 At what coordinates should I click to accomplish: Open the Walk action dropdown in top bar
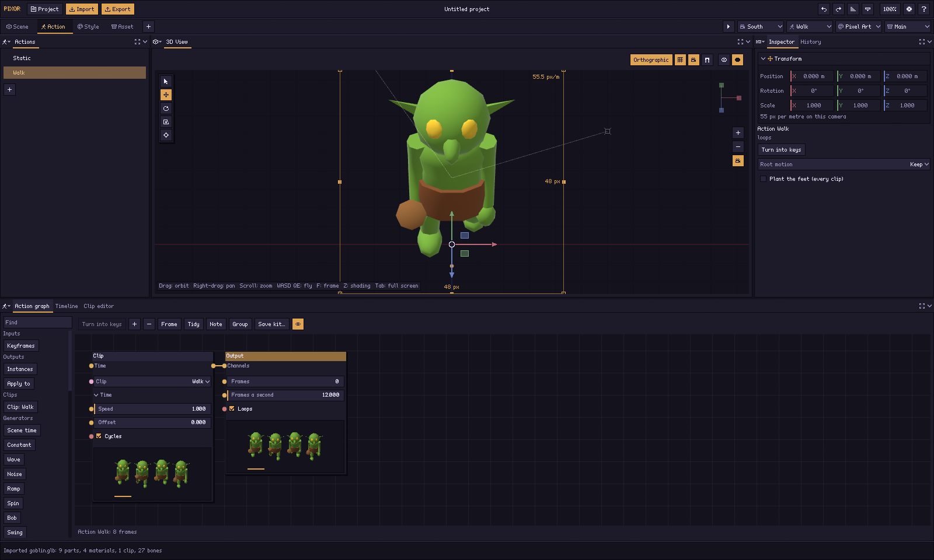810,27
